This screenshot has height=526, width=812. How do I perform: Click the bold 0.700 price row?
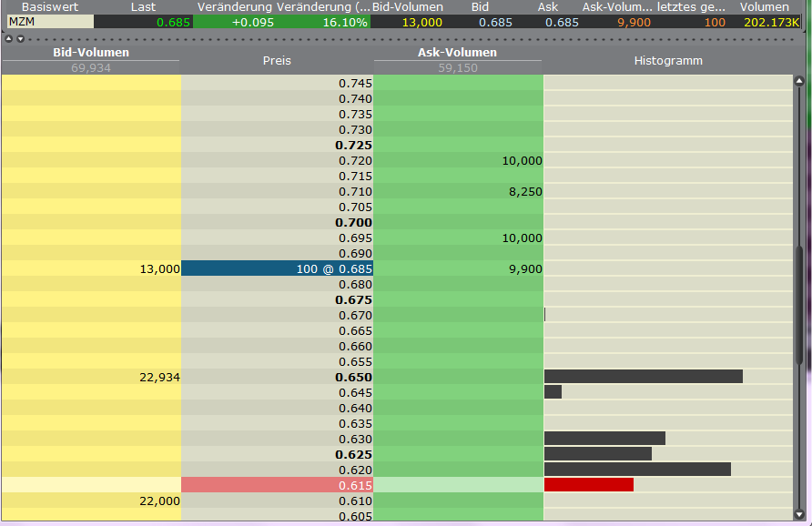(x=277, y=222)
